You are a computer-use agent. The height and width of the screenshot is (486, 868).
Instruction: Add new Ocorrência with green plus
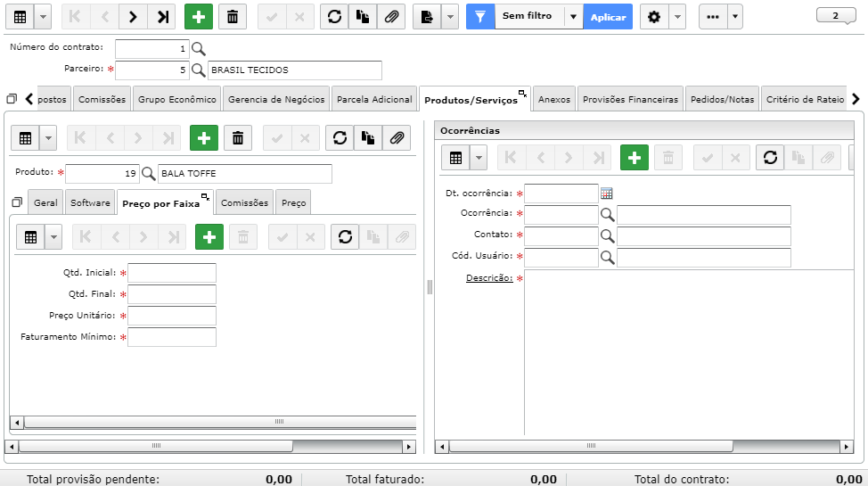click(635, 158)
